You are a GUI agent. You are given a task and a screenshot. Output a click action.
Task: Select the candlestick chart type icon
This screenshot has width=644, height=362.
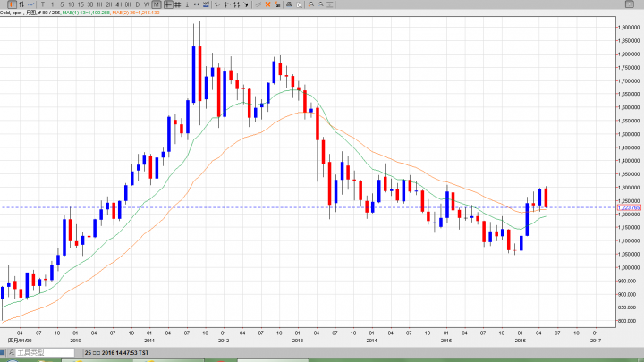click(x=12, y=4)
